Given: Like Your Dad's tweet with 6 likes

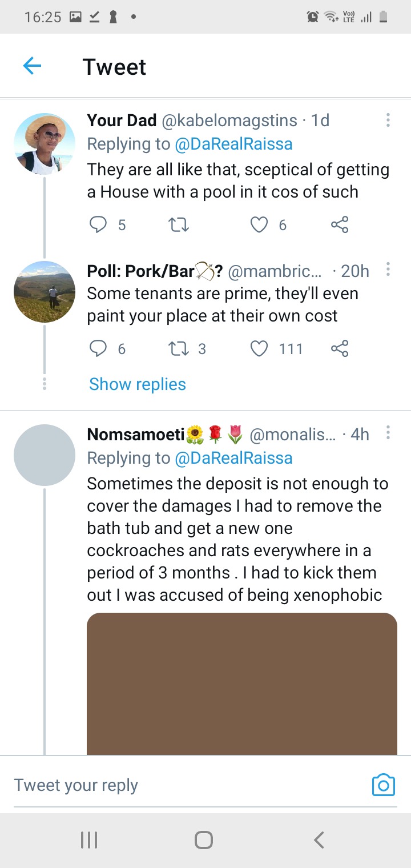Looking at the screenshot, I should point(260,225).
